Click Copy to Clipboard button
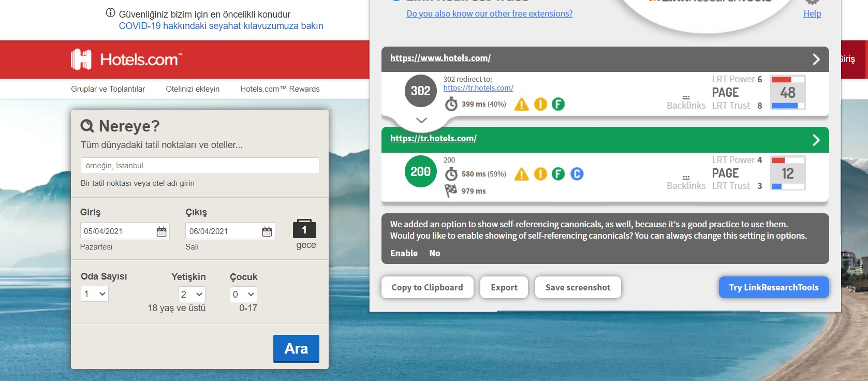Viewport: 868px width, 381px height. 428,287
